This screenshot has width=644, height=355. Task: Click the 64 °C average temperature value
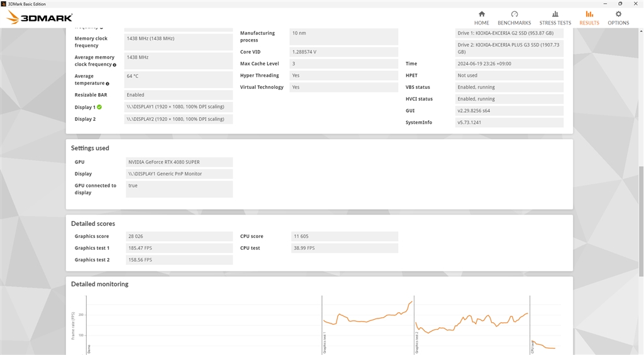pyautogui.click(x=178, y=80)
